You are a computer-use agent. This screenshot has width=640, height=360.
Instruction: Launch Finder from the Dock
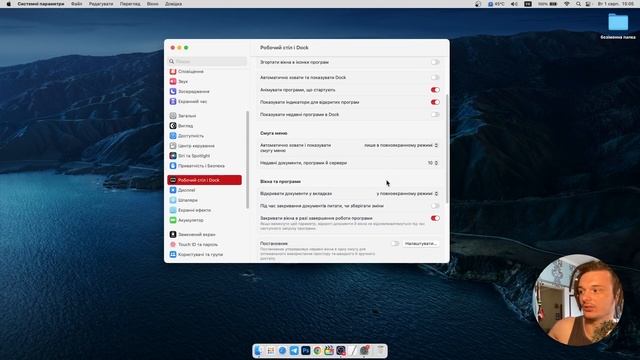[x=259, y=351]
